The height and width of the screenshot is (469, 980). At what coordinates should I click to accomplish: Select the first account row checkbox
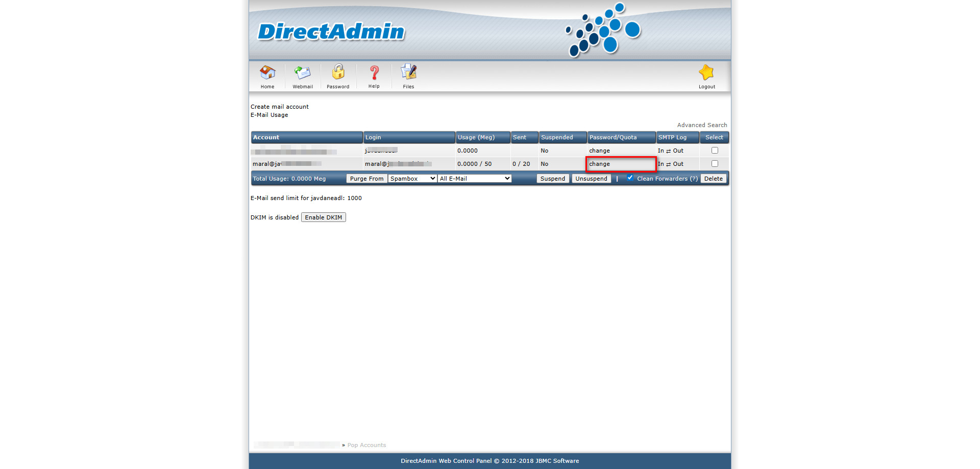pyautogui.click(x=715, y=151)
